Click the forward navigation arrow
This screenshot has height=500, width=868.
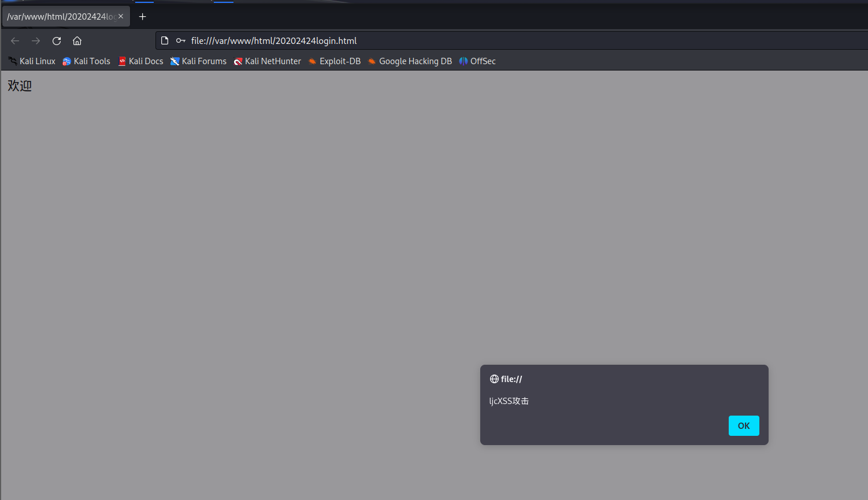[36, 40]
